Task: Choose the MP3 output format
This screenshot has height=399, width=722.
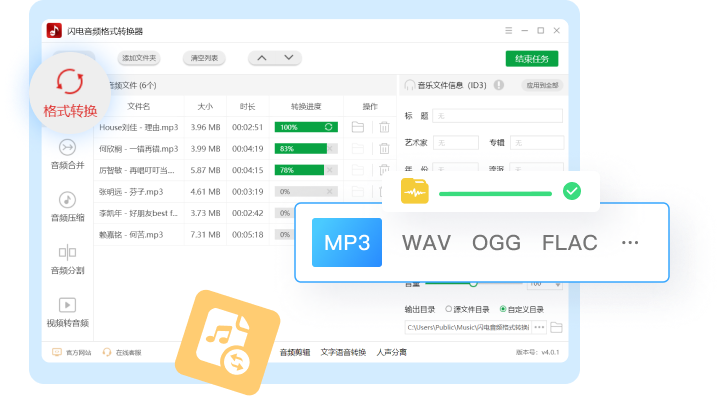Action: [x=347, y=243]
